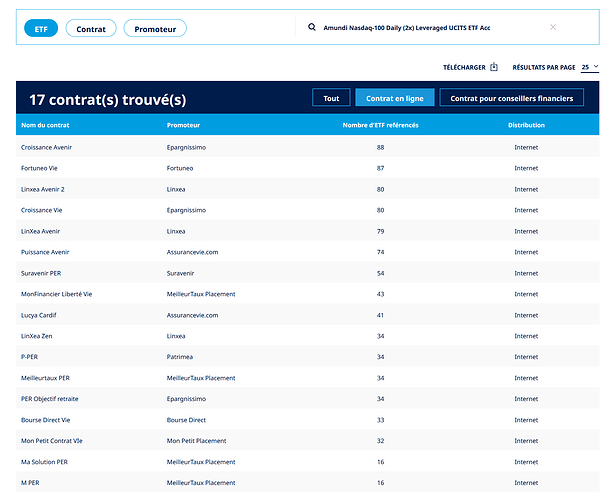613x500 pixels.
Task: Click the search magnifier icon
Action: point(312,27)
